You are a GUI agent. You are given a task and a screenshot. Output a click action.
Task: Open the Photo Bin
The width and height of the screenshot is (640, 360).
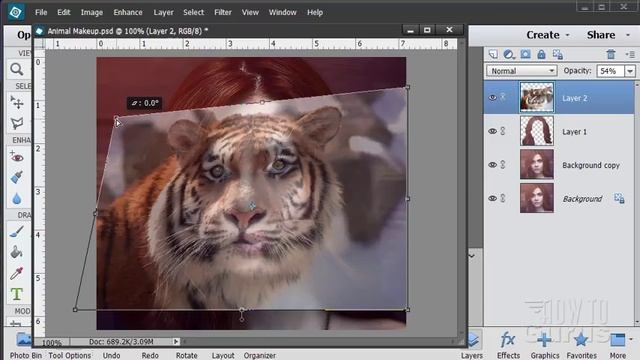(x=25, y=346)
